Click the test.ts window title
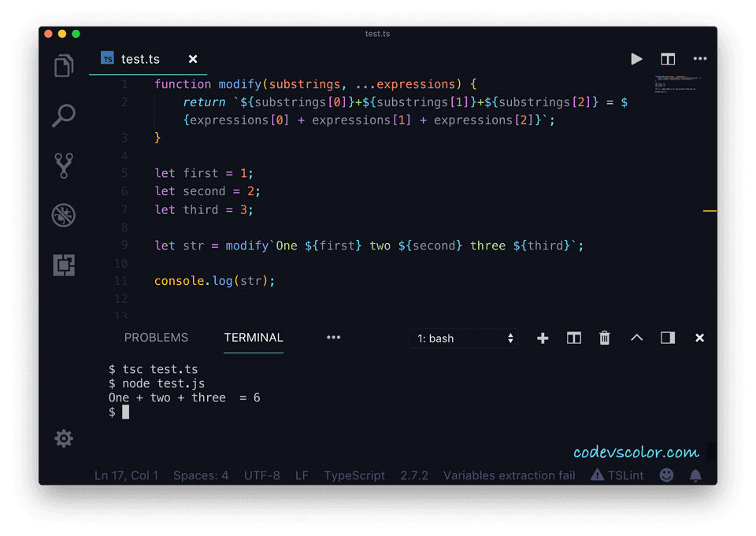 [x=377, y=34]
